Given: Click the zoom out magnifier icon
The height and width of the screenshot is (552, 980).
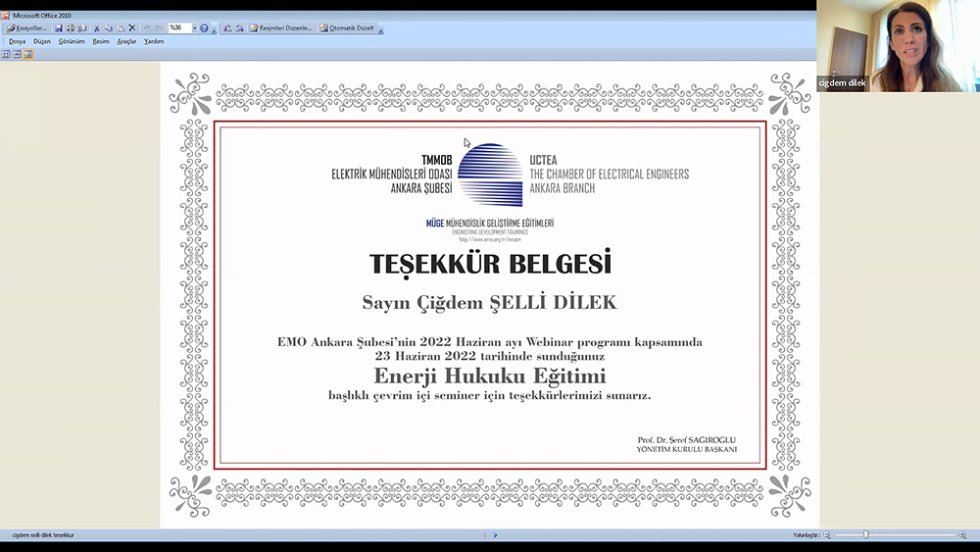Looking at the screenshot, I should click(827, 535).
